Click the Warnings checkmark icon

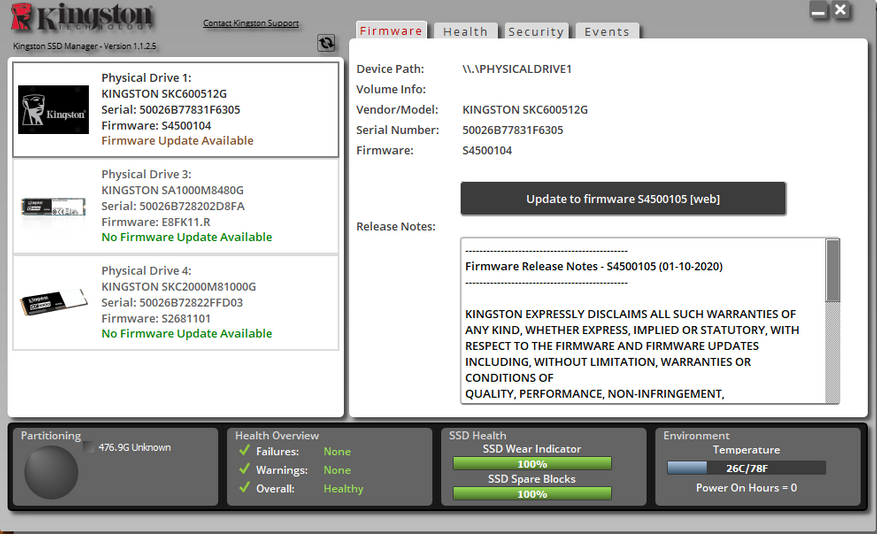point(244,469)
